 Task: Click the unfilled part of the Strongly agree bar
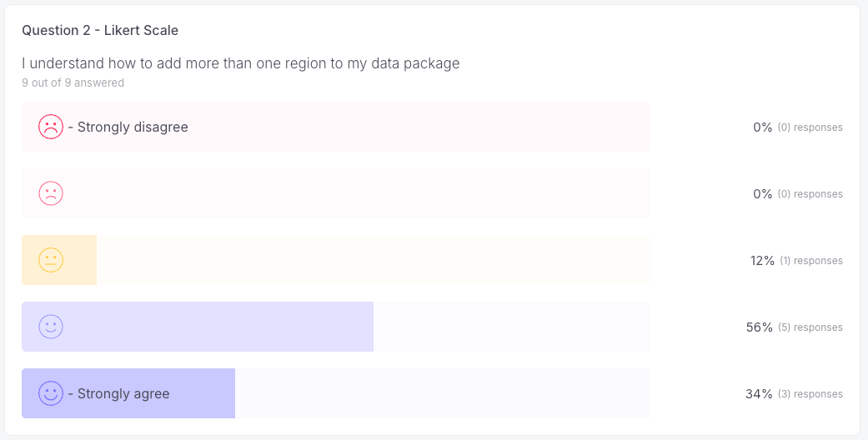pos(443,393)
